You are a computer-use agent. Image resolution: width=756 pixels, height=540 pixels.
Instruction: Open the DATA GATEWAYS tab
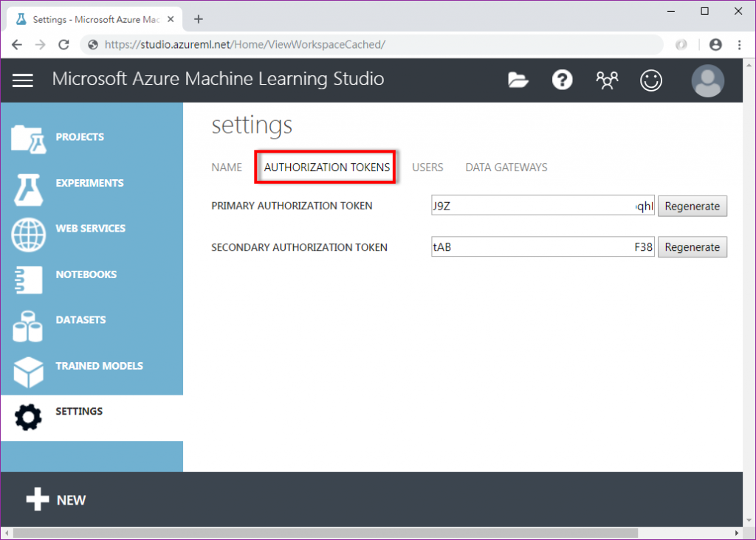click(506, 167)
